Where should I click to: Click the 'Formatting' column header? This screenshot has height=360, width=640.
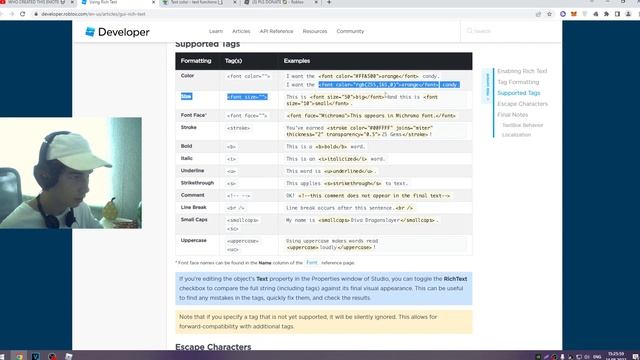pos(196,61)
